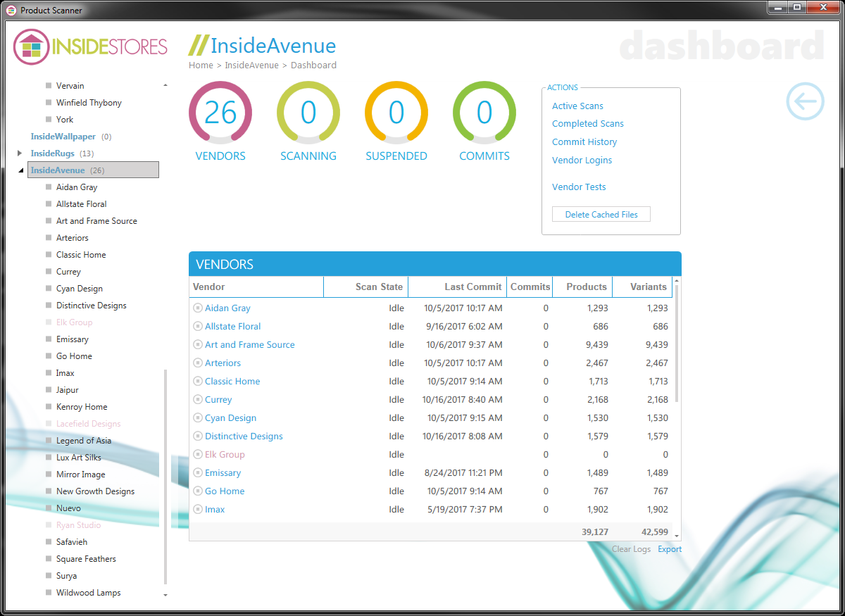Screen dimensions: 845x616
Task: Open the Vendor Logins link
Action: 582,161
